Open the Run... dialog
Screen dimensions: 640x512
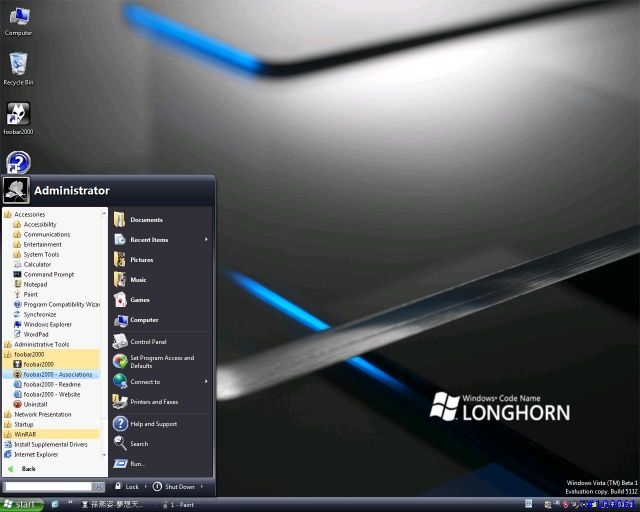pyautogui.click(x=160, y=464)
